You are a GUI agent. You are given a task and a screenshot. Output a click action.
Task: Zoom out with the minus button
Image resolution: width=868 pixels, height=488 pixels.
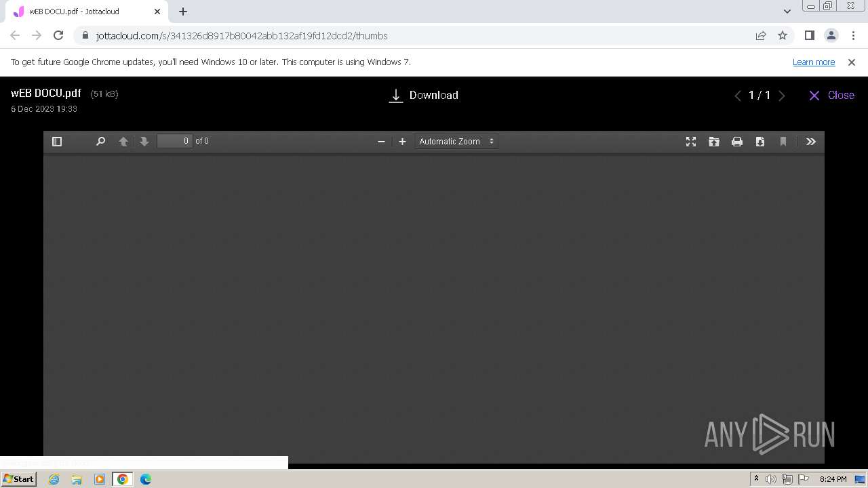click(381, 141)
